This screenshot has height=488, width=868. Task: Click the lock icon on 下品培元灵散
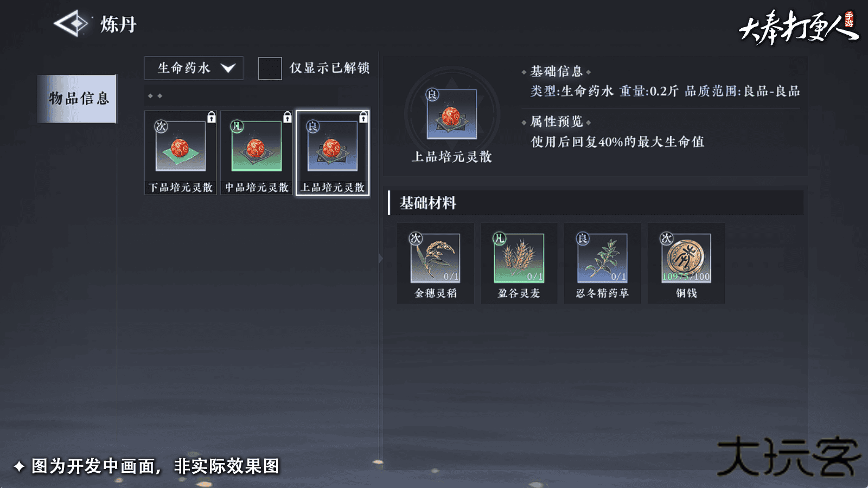point(212,117)
